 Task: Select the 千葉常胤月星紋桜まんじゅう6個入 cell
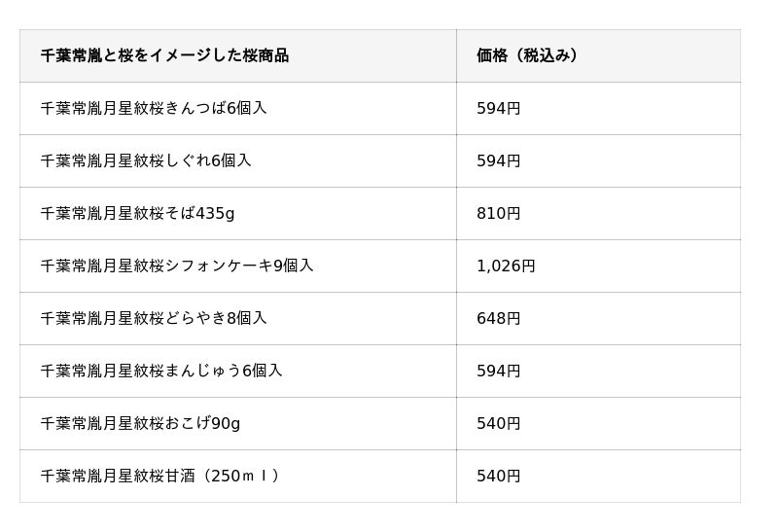point(161,371)
